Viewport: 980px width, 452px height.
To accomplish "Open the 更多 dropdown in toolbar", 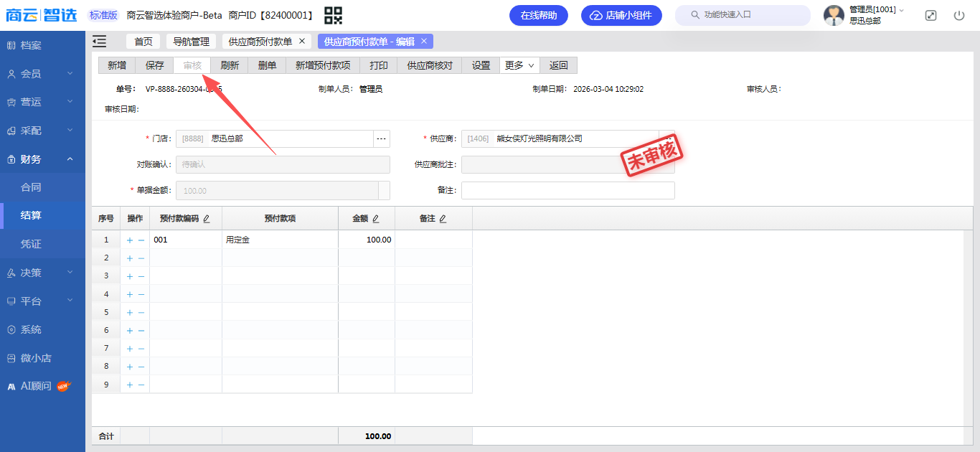I will coord(519,65).
